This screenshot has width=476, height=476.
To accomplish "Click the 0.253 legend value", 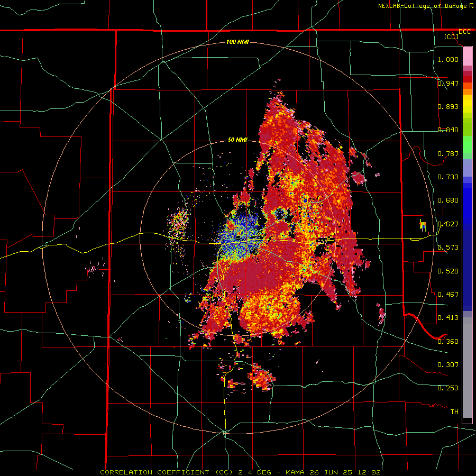I will (x=448, y=388).
